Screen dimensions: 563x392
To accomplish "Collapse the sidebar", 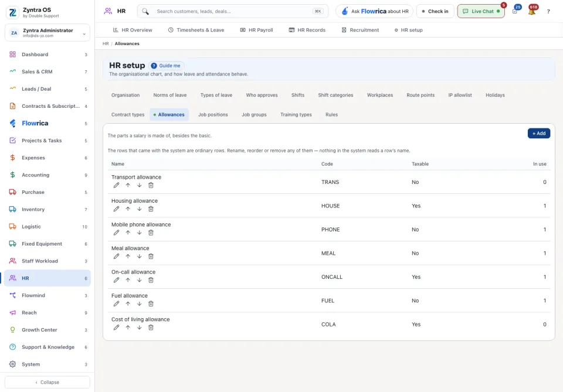I will [x=48, y=382].
